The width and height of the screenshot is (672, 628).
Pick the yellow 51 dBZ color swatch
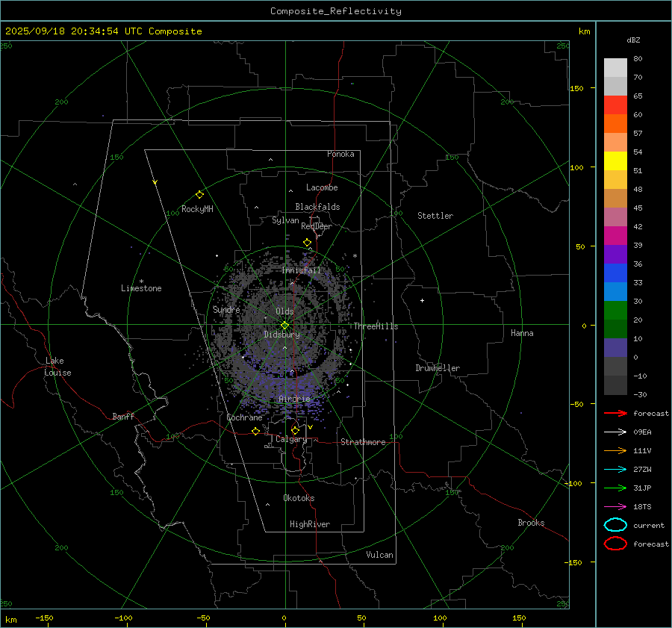[615, 161]
